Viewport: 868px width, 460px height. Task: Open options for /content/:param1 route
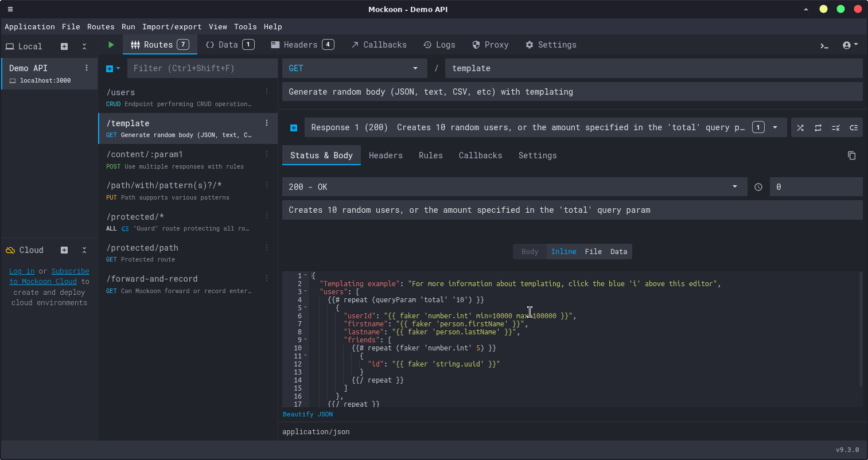266,154
